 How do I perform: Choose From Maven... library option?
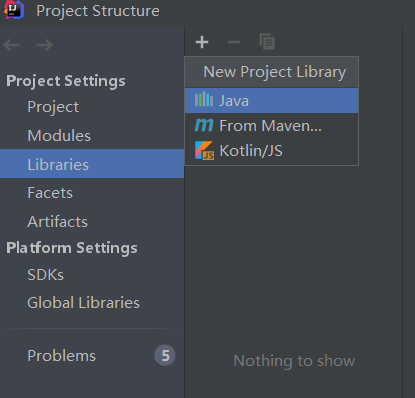[272, 126]
